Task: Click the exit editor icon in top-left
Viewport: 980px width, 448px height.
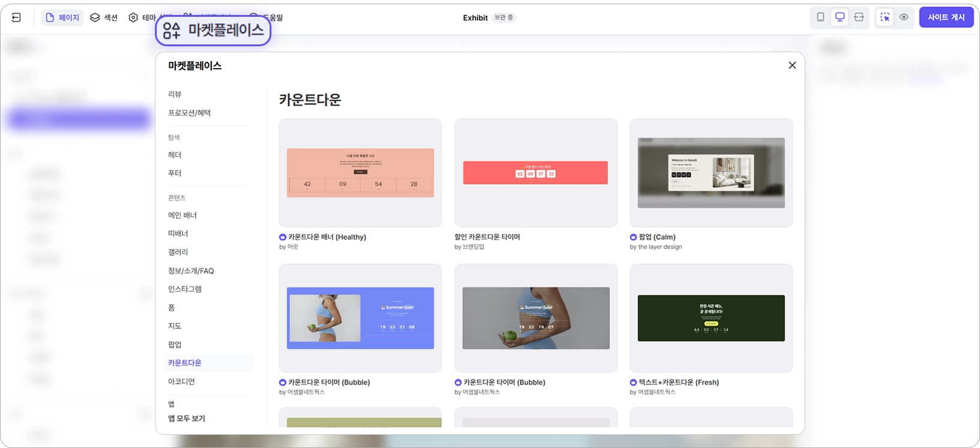Action: tap(16, 17)
